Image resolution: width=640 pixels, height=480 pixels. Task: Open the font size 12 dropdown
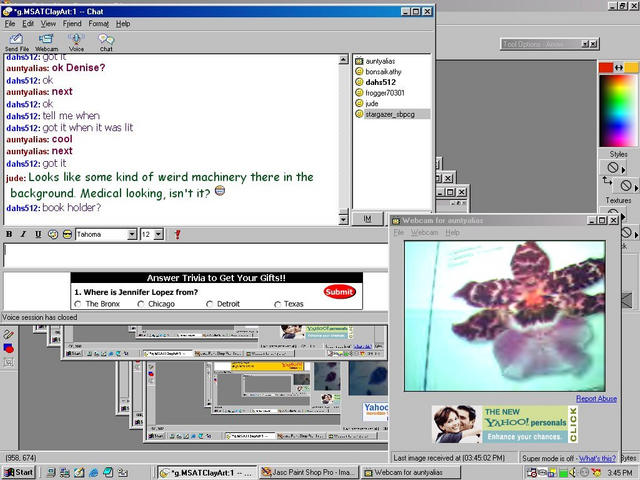click(159, 234)
